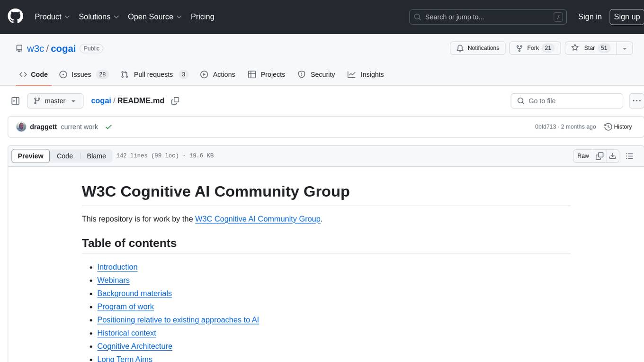Expand the Product menu
Image resolution: width=644 pixels, height=362 pixels.
(52, 17)
